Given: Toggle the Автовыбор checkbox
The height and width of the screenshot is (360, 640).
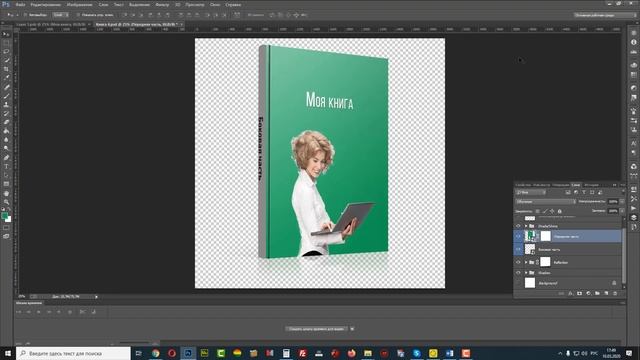Looking at the screenshot, I should tap(25, 15).
